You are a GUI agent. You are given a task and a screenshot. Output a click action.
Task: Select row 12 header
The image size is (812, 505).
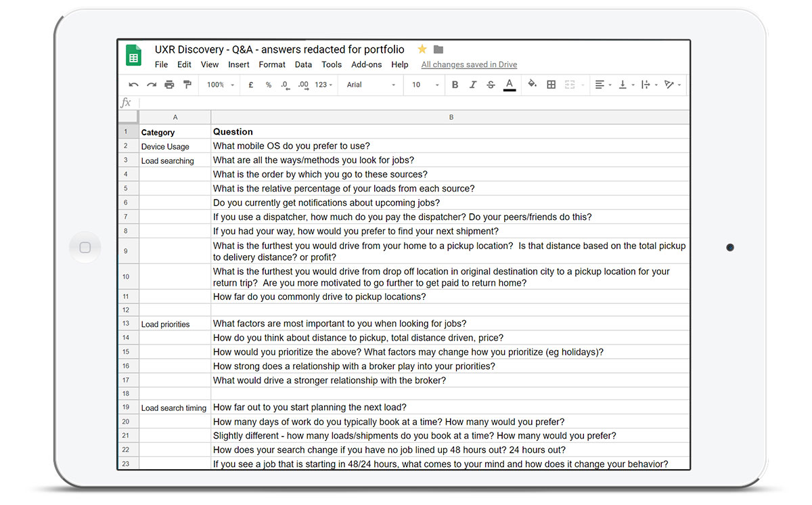pos(129,310)
